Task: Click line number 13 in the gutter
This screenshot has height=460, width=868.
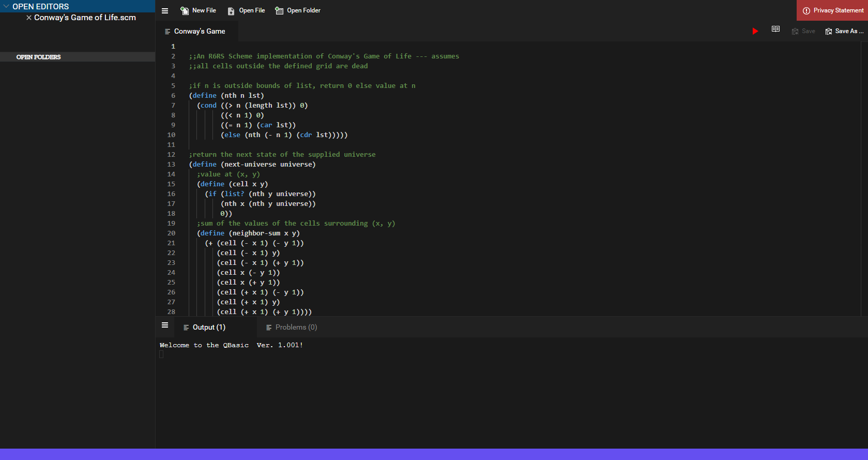Action: click(171, 165)
